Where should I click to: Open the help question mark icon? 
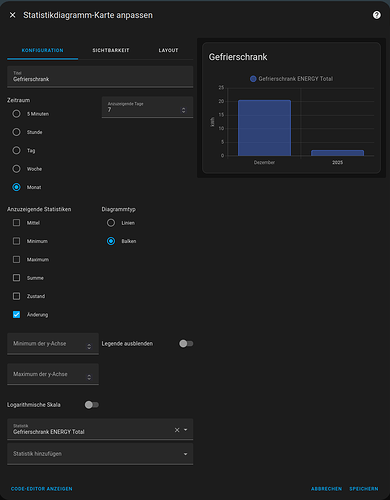click(x=377, y=15)
